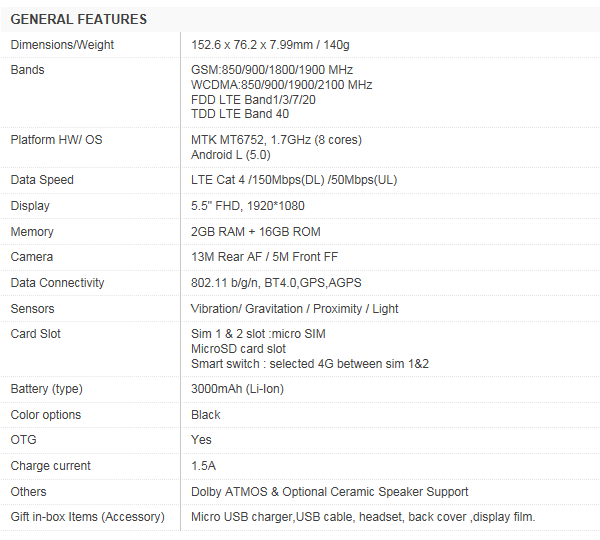
Task: Select the Data Speed row label
Action: (42, 180)
